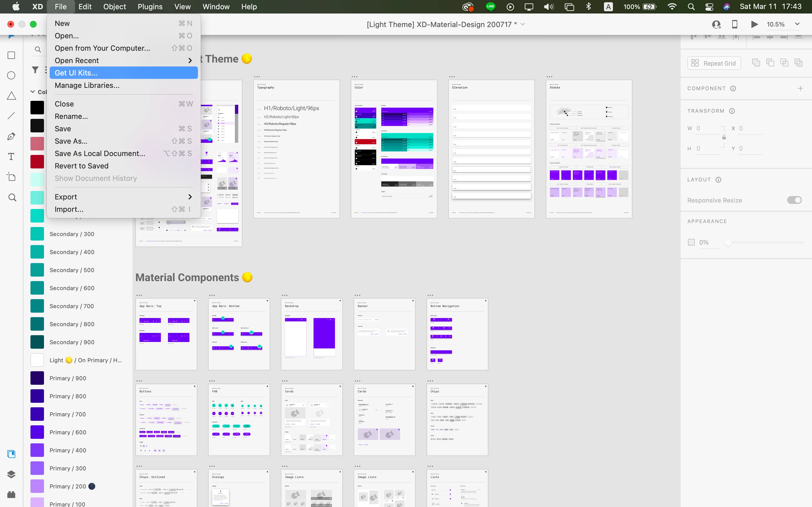The height and width of the screenshot is (507, 812).
Task: Open the Layers panel
Action: [11, 474]
